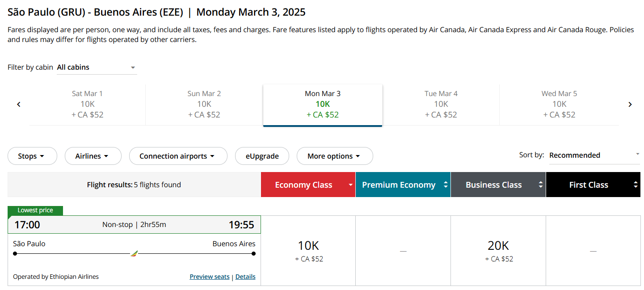Viewport: 644px width, 290px height.
Task: Expand Connection airports filter
Action: [178, 156]
